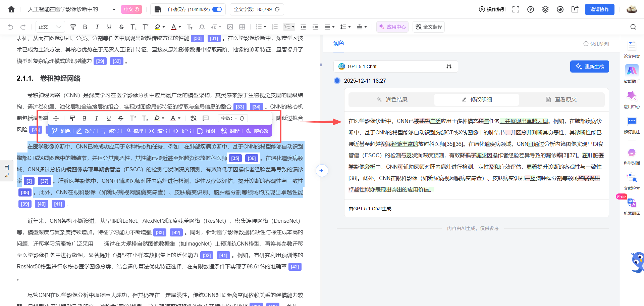This screenshot has width=644, height=306.
Task: Toggle the auto-save switch
Action: coord(217,9)
